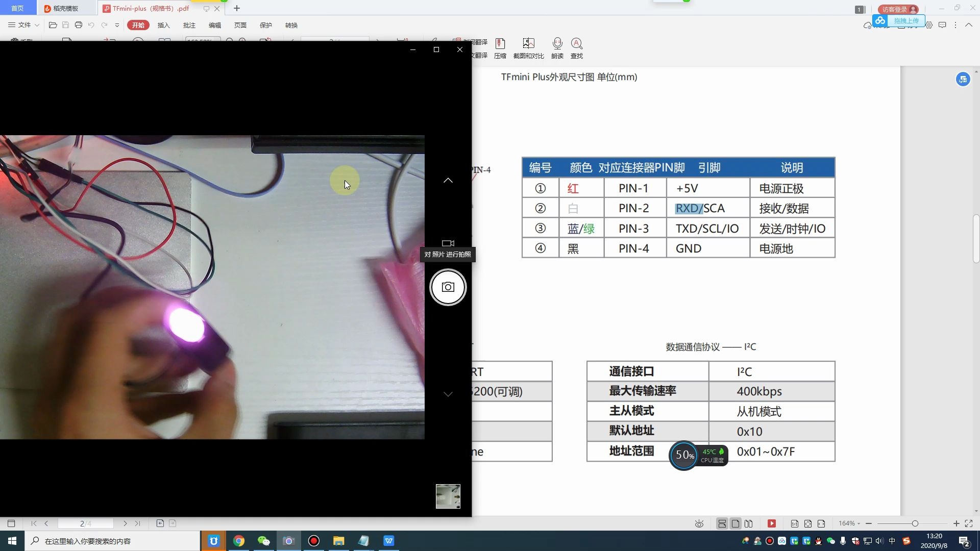Toggle two-page view mode
980x551 pixels.
click(749, 523)
